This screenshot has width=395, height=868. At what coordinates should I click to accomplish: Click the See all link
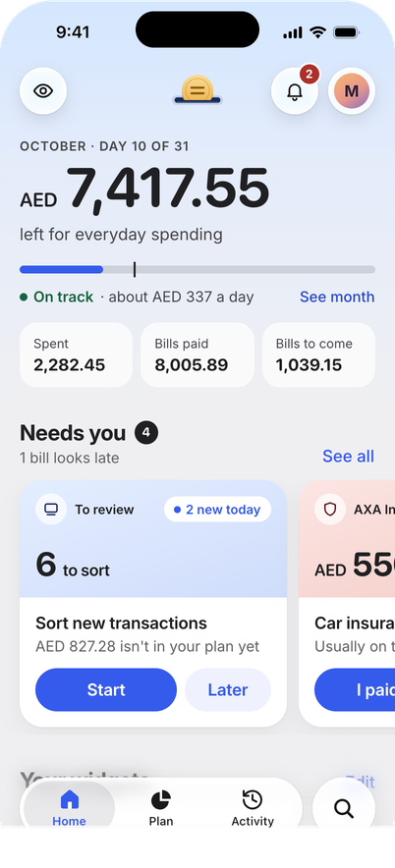point(349,457)
